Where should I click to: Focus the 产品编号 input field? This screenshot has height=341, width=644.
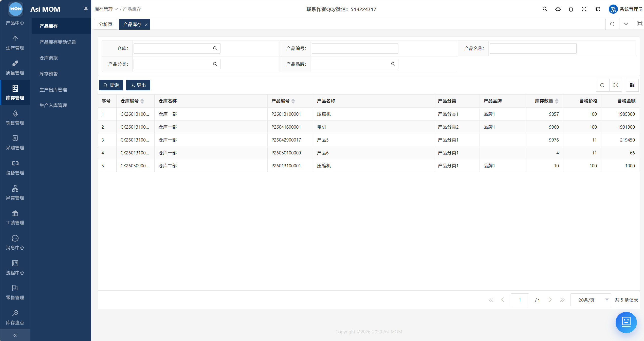(x=355, y=48)
